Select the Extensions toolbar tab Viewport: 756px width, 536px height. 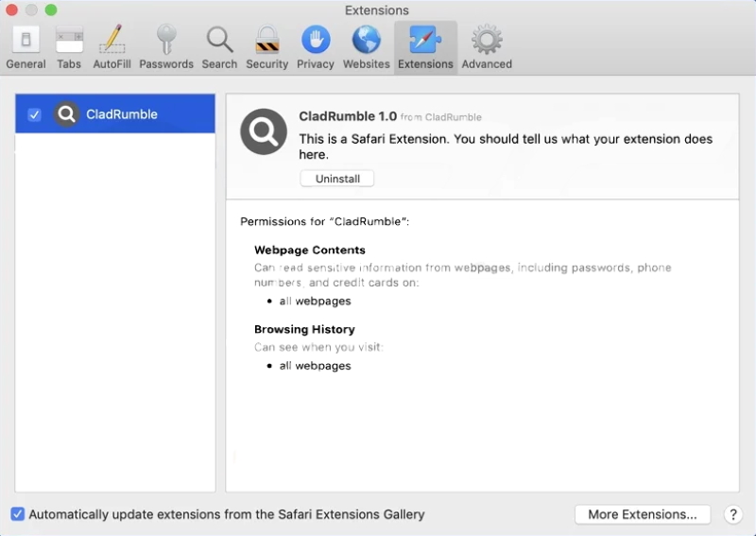click(425, 47)
